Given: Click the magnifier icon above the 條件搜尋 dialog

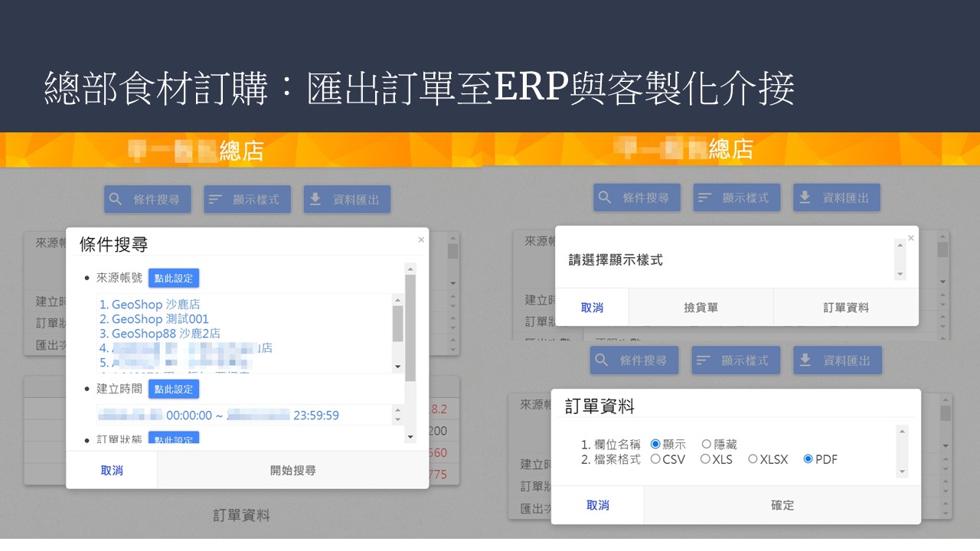Looking at the screenshot, I should tap(116, 200).
